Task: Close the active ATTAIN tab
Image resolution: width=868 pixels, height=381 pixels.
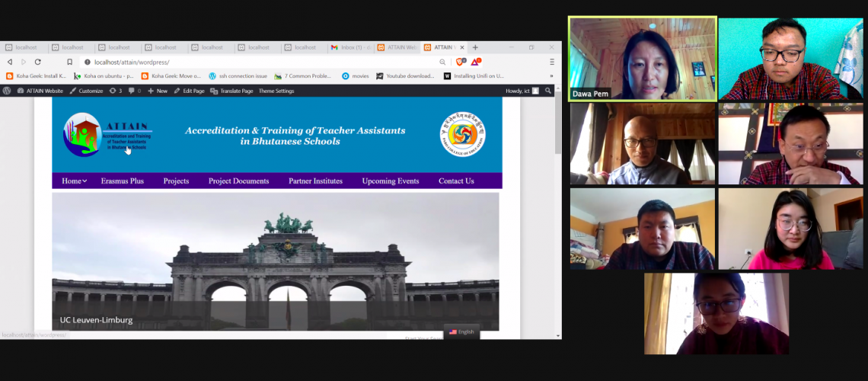Action: (461, 47)
